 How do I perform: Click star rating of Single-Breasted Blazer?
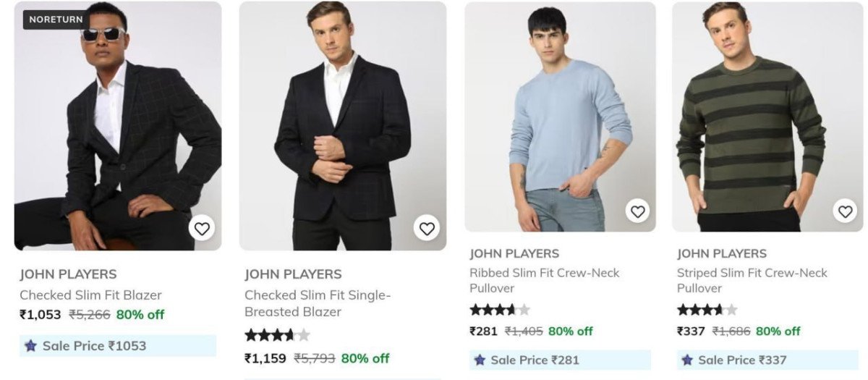click(277, 335)
